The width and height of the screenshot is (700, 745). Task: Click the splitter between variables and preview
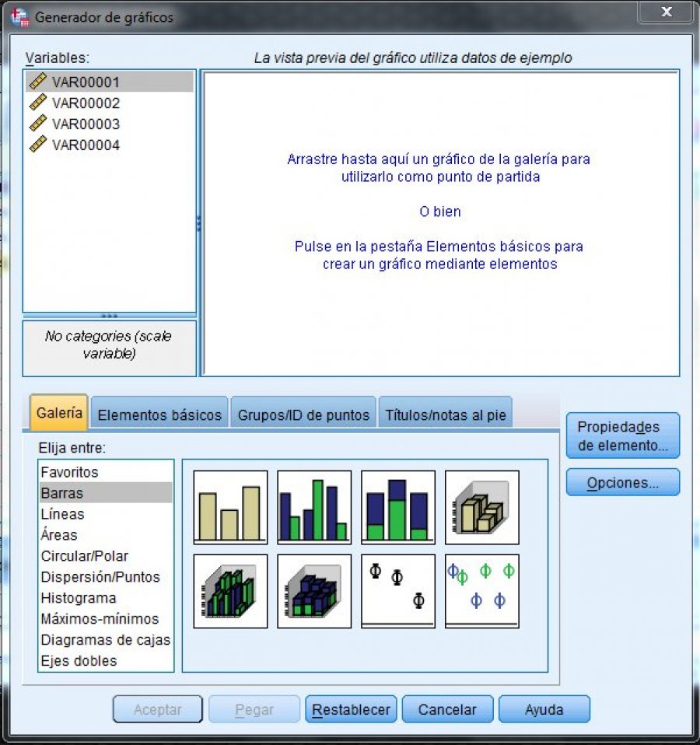pos(198,223)
